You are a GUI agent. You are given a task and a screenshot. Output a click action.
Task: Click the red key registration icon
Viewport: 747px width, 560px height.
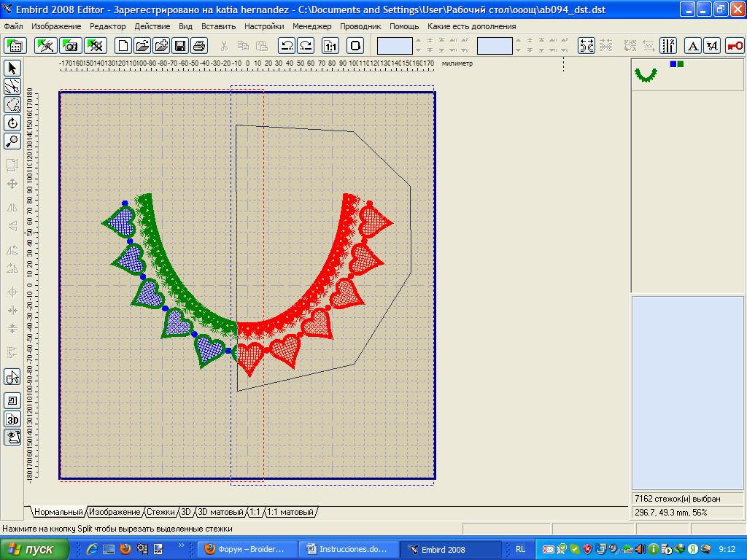coord(734,46)
